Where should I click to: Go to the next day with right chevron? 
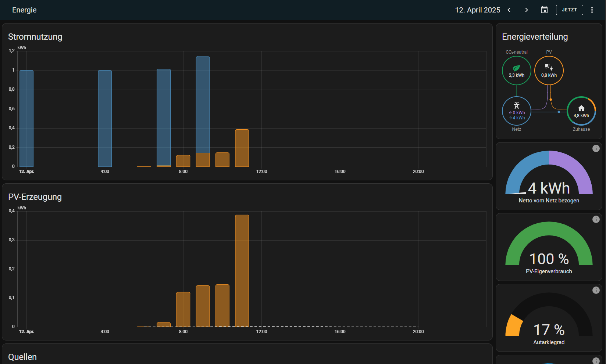pos(527,10)
